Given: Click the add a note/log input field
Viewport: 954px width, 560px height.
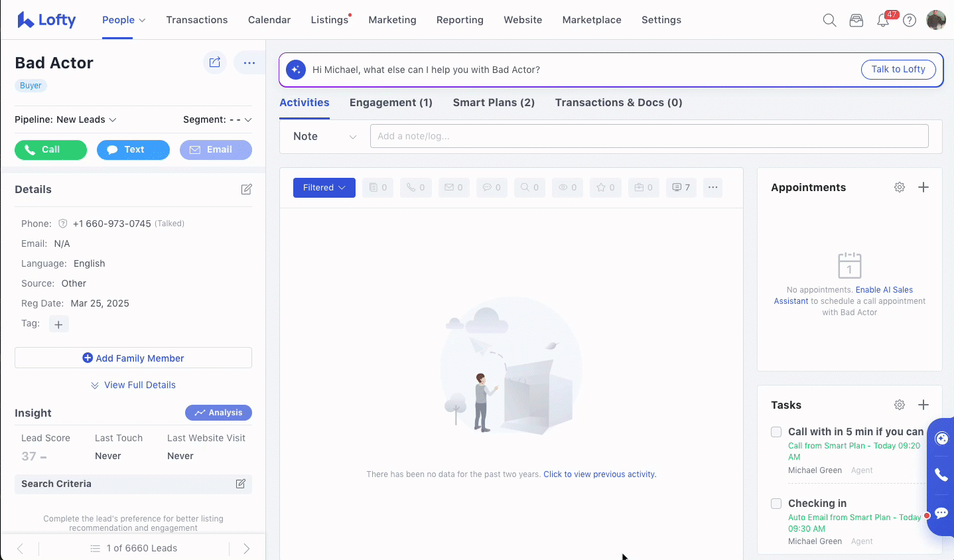Looking at the screenshot, I should point(649,136).
